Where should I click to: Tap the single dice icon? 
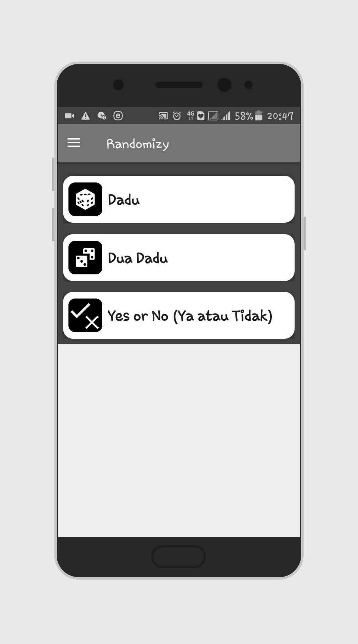[x=85, y=199]
